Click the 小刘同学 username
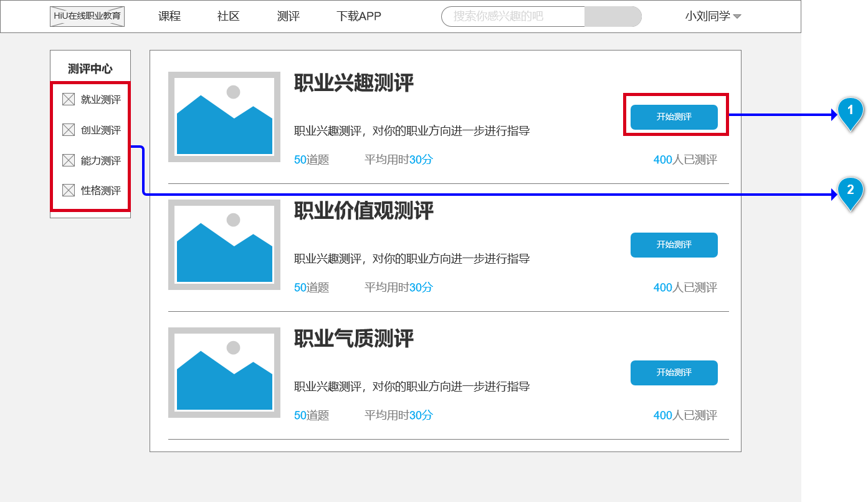Viewport: 868px width, 502px height. 707,16
